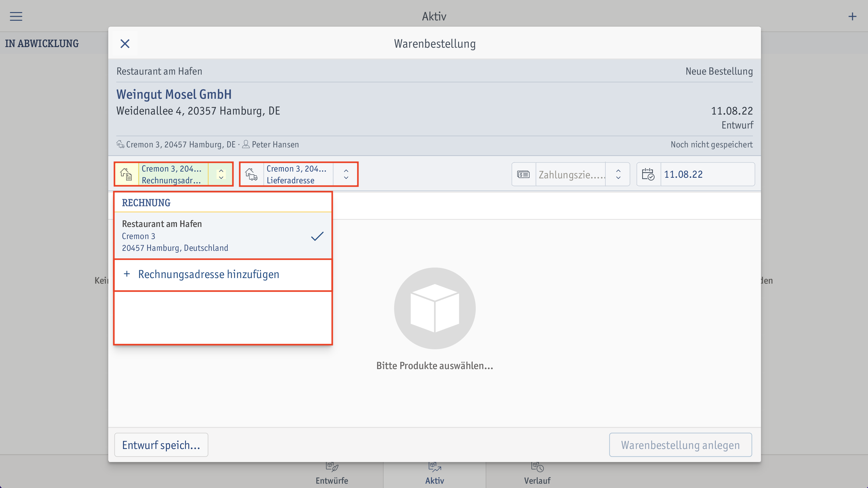Image resolution: width=868 pixels, height=488 pixels.
Task: Click the billing address house icon
Action: pyautogui.click(x=126, y=174)
